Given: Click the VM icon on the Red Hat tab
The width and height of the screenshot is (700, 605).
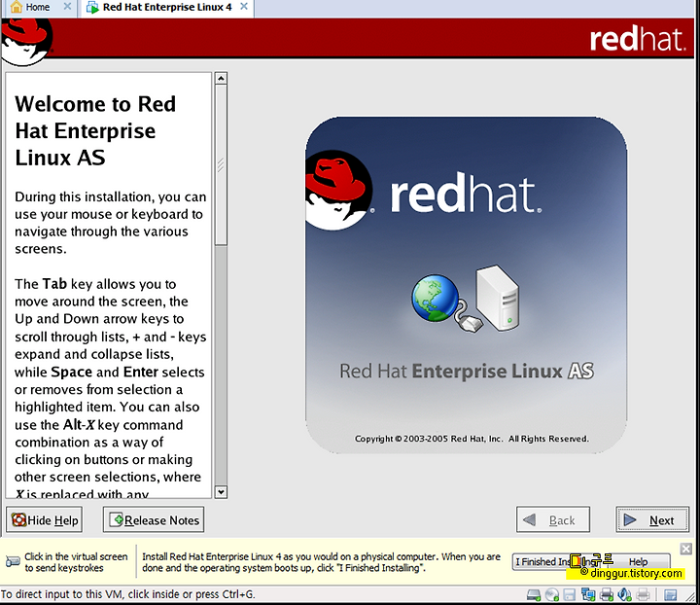Looking at the screenshot, I should tap(92, 7).
